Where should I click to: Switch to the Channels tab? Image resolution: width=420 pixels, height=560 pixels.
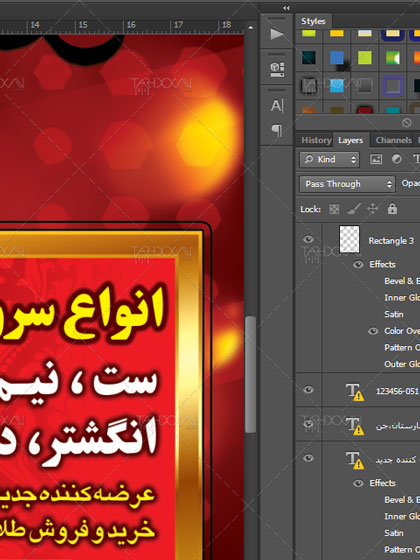(x=393, y=140)
